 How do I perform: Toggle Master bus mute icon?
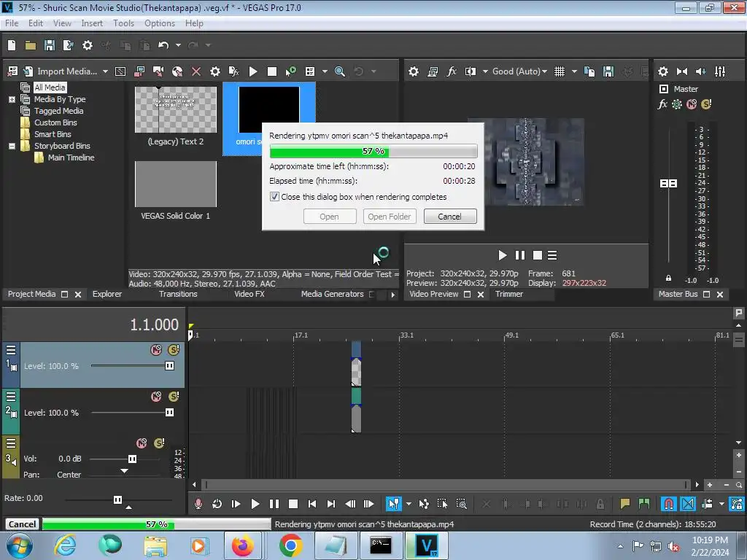point(692,104)
